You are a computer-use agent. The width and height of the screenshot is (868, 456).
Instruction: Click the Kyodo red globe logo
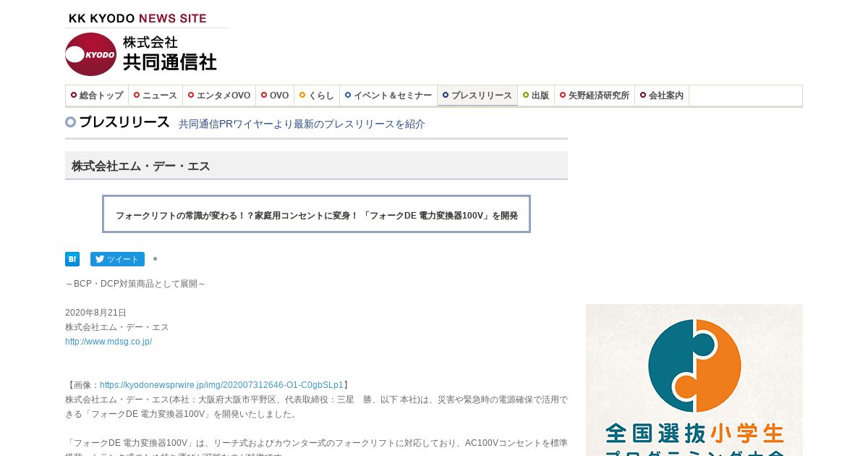pos(90,54)
